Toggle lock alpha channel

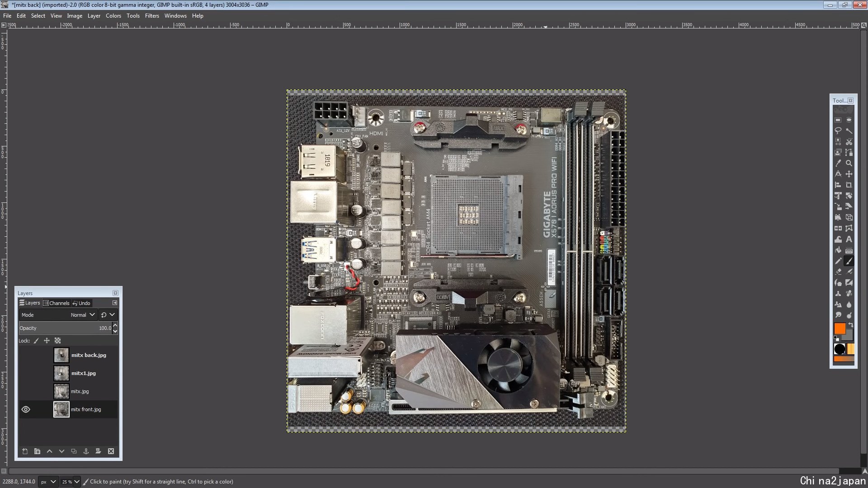[57, 341]
